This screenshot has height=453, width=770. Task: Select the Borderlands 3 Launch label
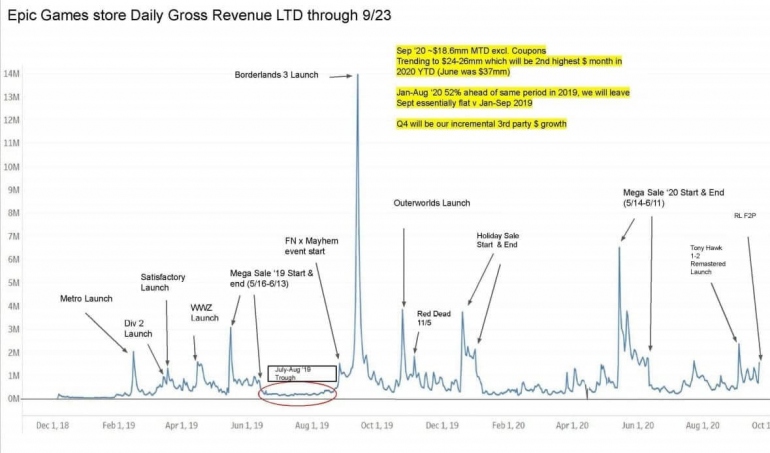click(x=276, y=75)
